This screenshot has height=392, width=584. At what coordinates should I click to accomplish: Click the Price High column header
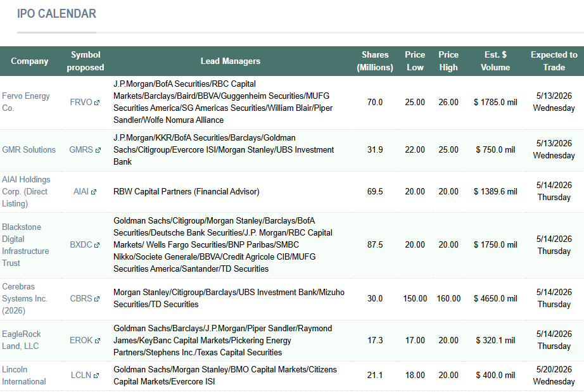click(448, 61)
